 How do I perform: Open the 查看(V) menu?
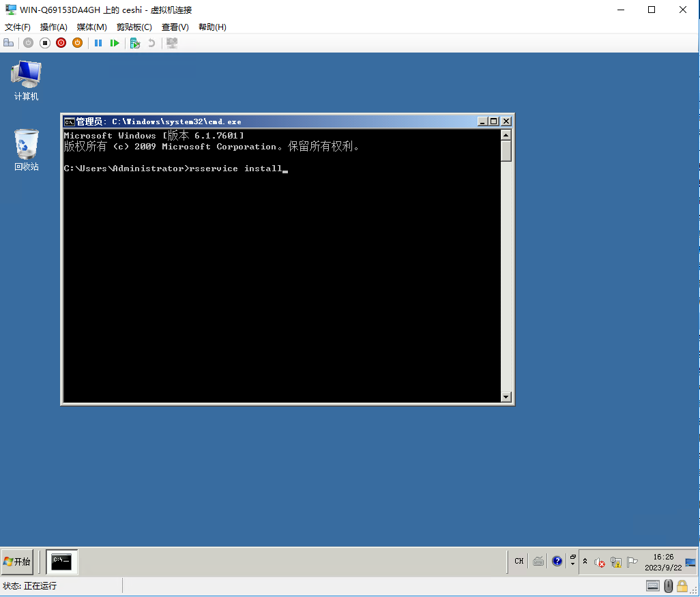point(175,27)
